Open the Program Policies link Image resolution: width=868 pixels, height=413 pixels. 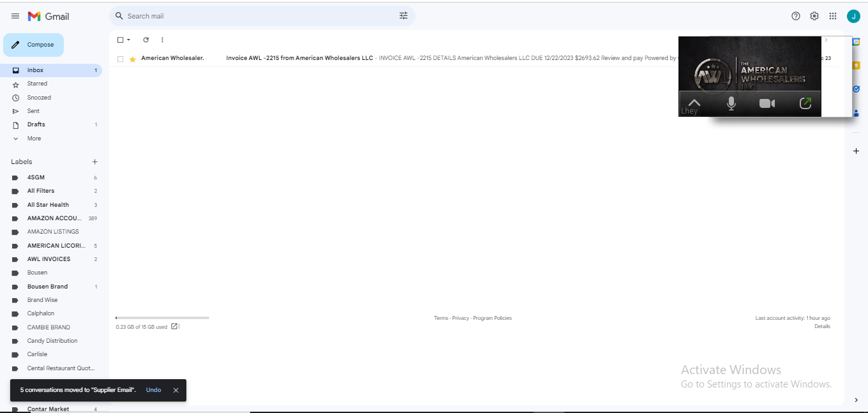pos(492,318)
